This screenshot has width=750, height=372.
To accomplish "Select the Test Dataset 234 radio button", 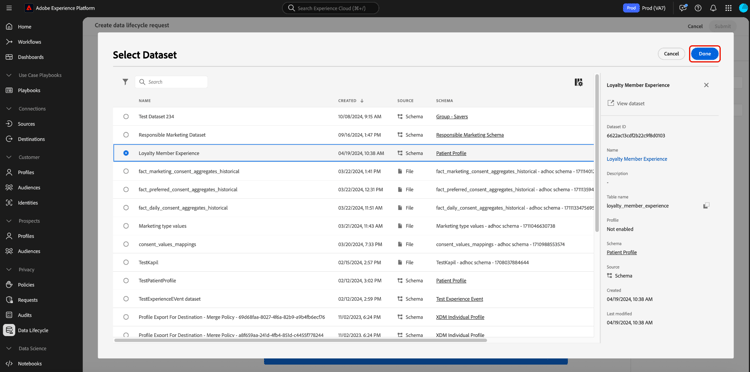I will (126, 117).
